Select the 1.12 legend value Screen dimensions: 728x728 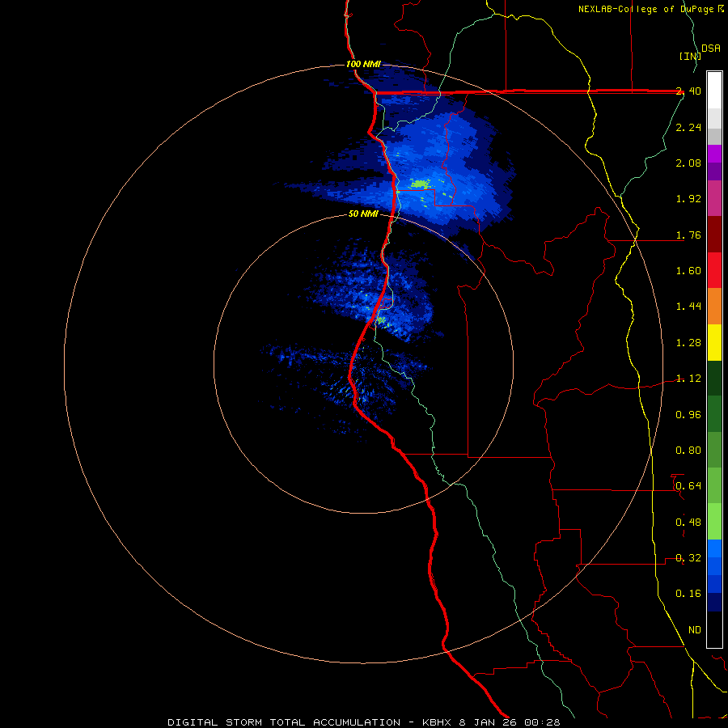(688, 379)
